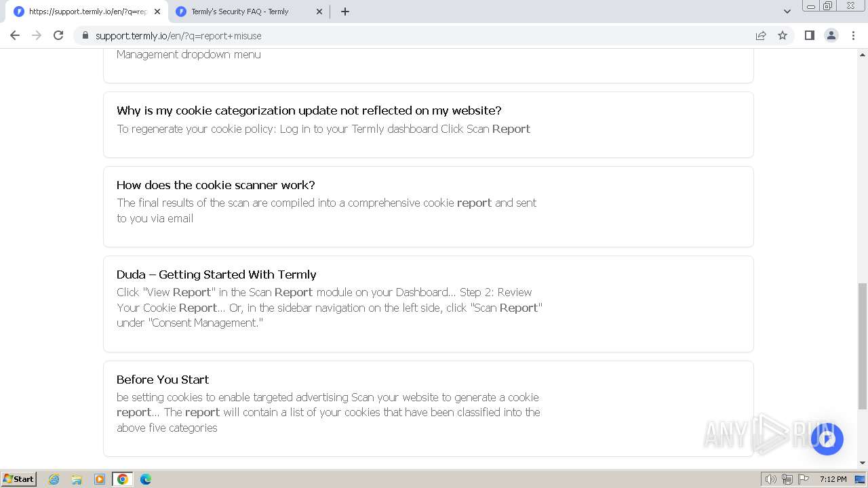
Task: Switch to Termly's Security FAQ tab
Action: [x=248, y=12]
